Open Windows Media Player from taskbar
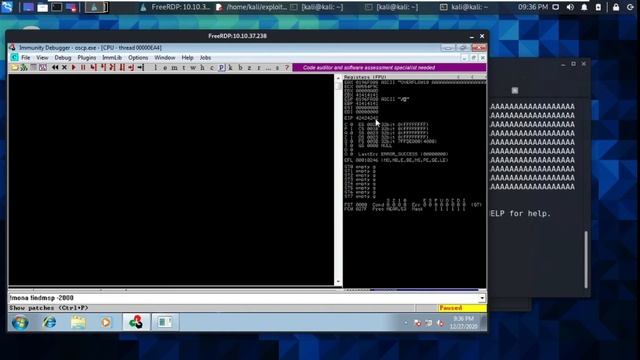Viewport: 640px width, 360px height. [106, 322]
